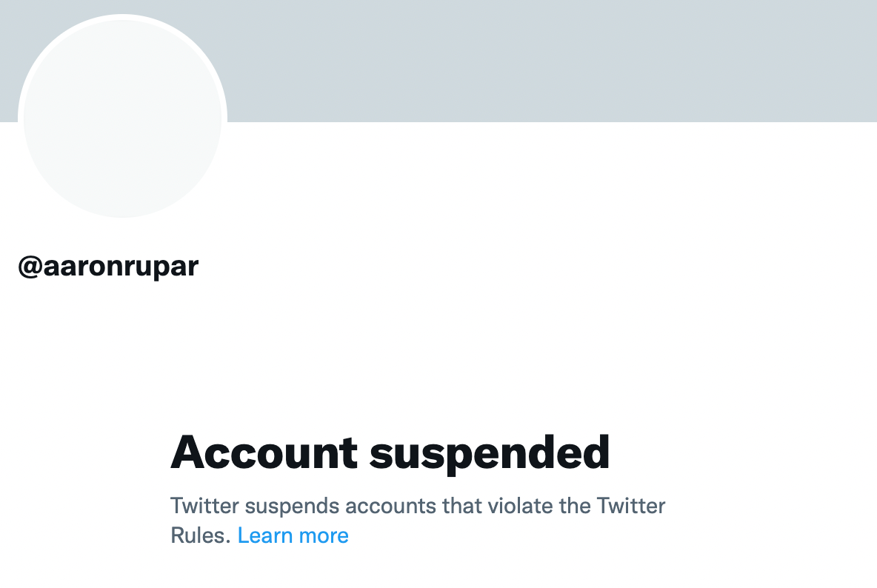Click the blue Learn more hyperlink
Viewport: 877px width, 588px height.
point(293,535)
